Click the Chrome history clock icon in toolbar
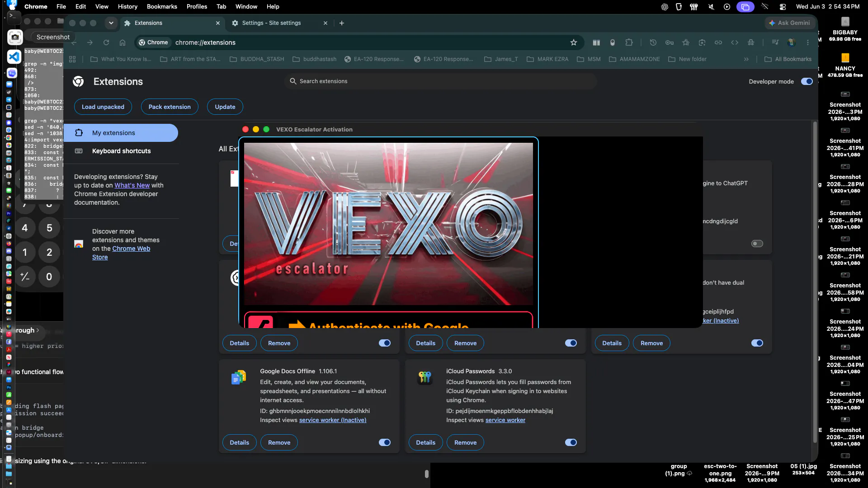This screenshot has width=868, height=488. tap(653, 42)
